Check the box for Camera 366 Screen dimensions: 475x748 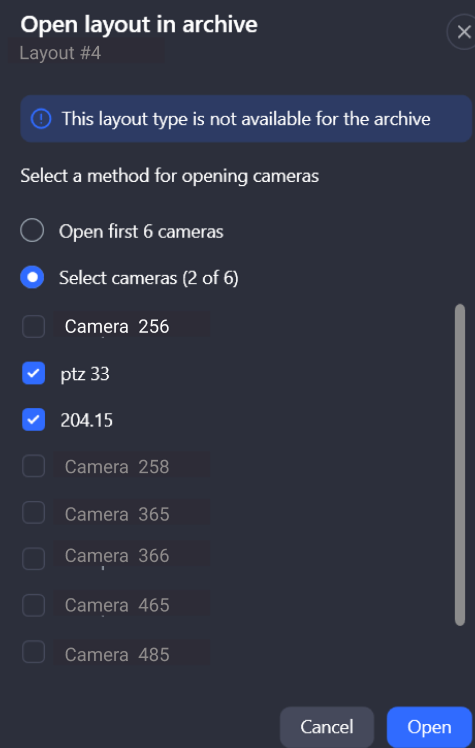click(x=33, y=559)
